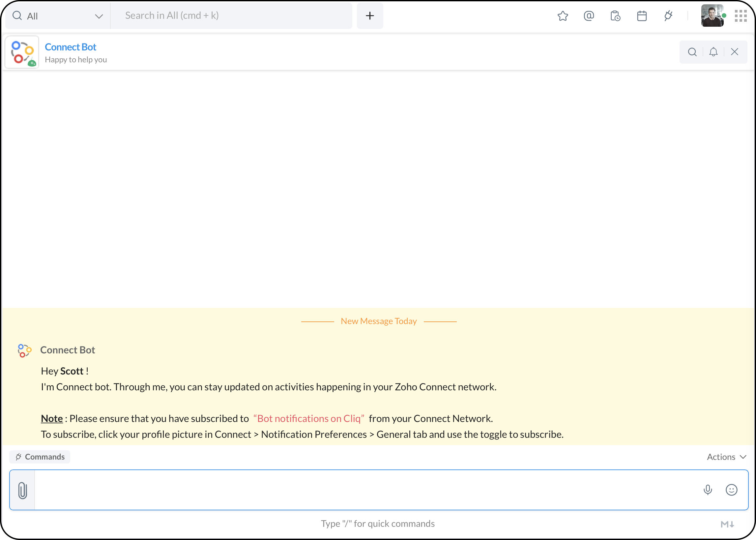This screenshot has height=540, width=756.
Task: Open the integrations plug icon in top bar
Action: [668, 16]
